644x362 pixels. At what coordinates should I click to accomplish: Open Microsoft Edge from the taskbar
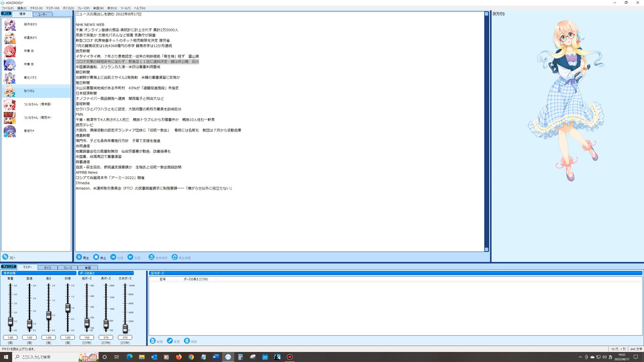click(x=129, y=357)
